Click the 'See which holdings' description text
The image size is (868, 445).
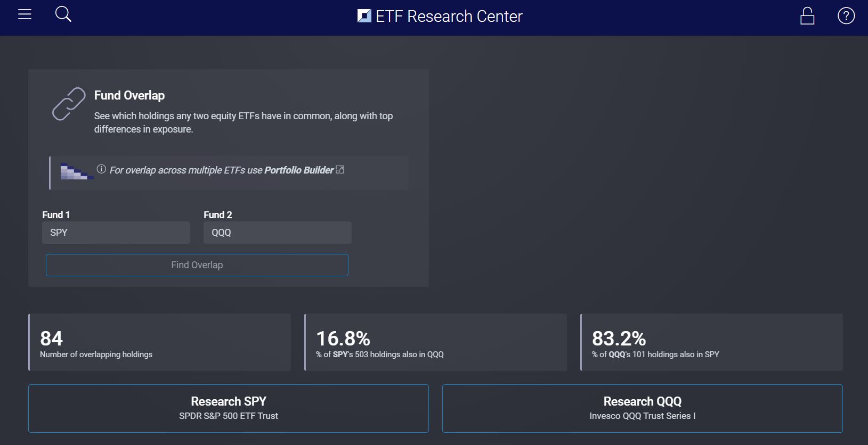(244, 122)
